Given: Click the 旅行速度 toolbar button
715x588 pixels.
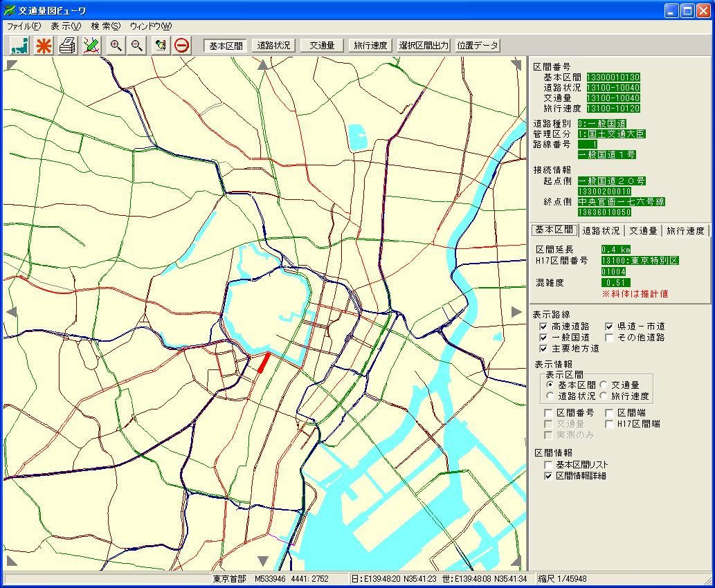Looking at the screenshot, I should (x=370, y=46).
